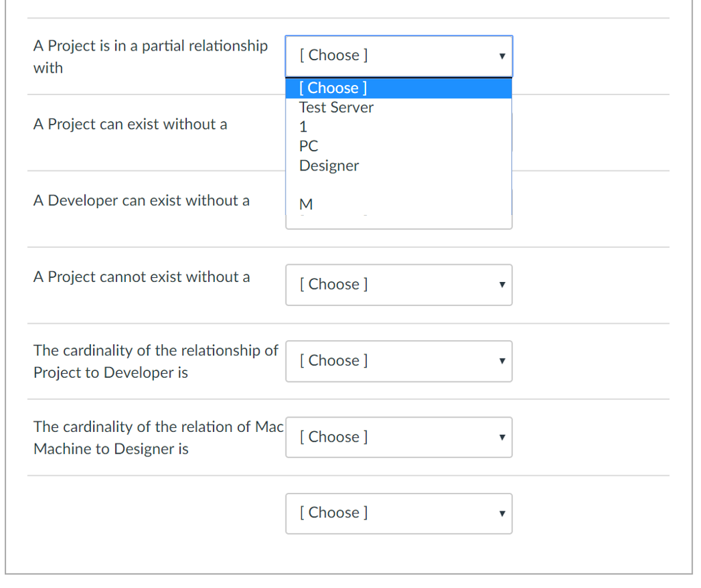Viewport: 701px width, 588px height.
Task: Pick 'Test Server' from the open list
Action: (399, 107)
